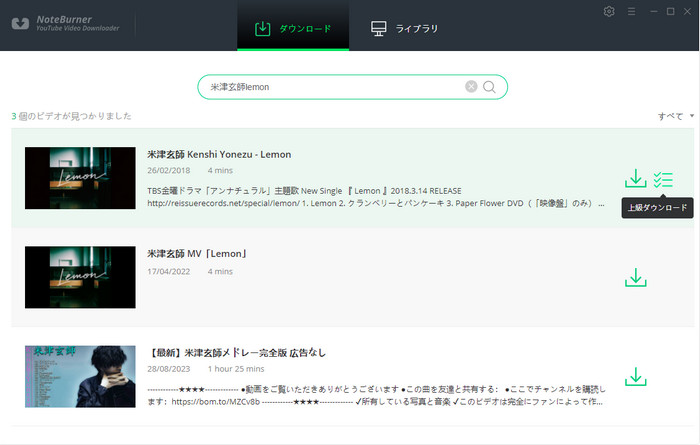
Task: Open advanced download for Kenshi Yonezu - Lemon
Action: [x=663, y=179]
